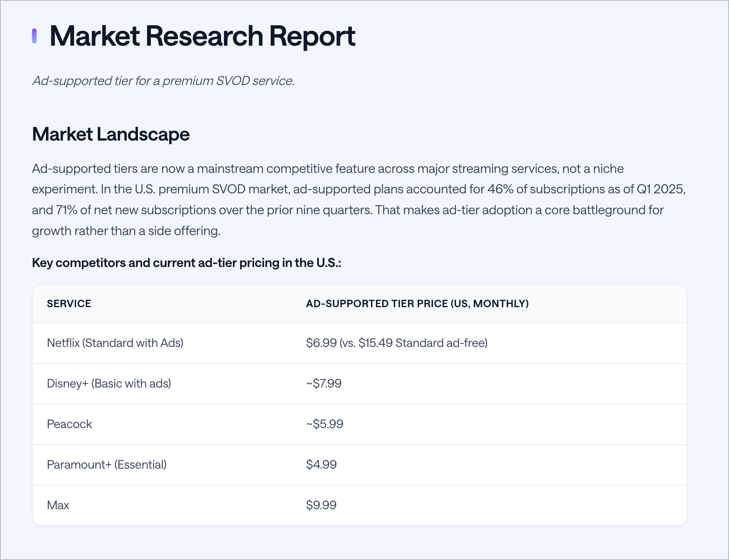The image size is (729, 560).
Task: Click "Key competitors and current ad-tier pricing" line
Action: (x=186, y=263)
